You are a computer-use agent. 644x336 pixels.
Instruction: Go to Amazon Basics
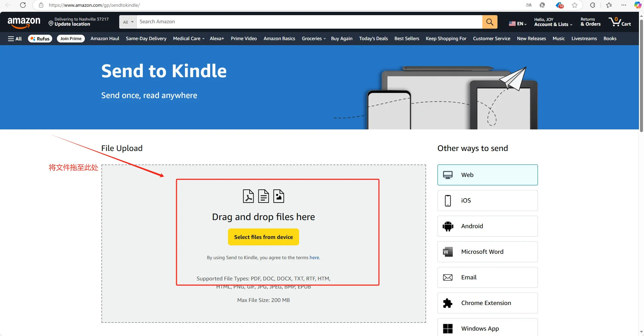[279, 39]
